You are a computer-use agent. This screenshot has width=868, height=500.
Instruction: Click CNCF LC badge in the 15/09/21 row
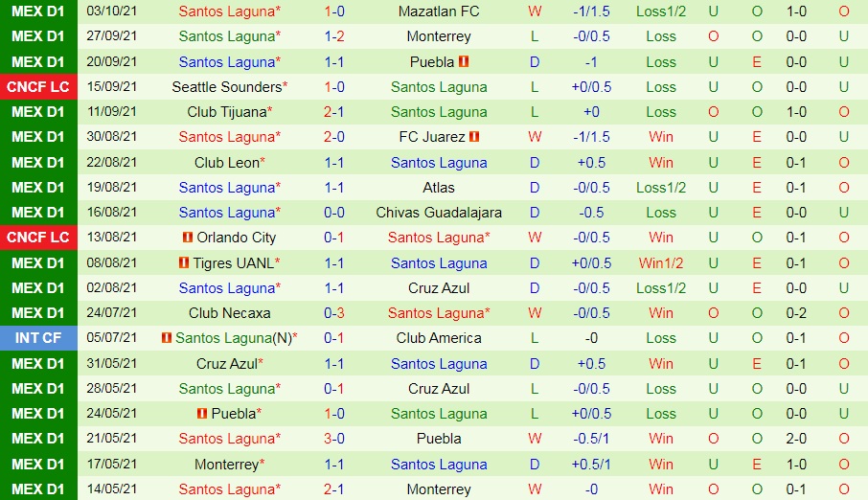coord(39,87)
